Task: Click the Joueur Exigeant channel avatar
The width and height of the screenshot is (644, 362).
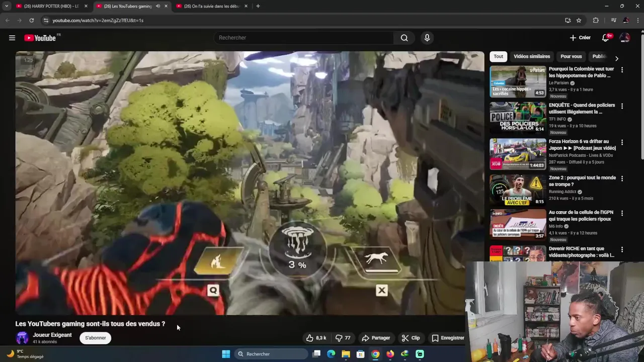Action: pyautogui.click(x=22, y=338)
